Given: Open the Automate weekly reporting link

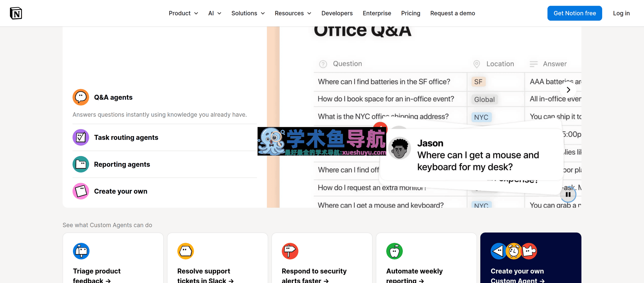Looking at the screenshot, I should 414,275.
